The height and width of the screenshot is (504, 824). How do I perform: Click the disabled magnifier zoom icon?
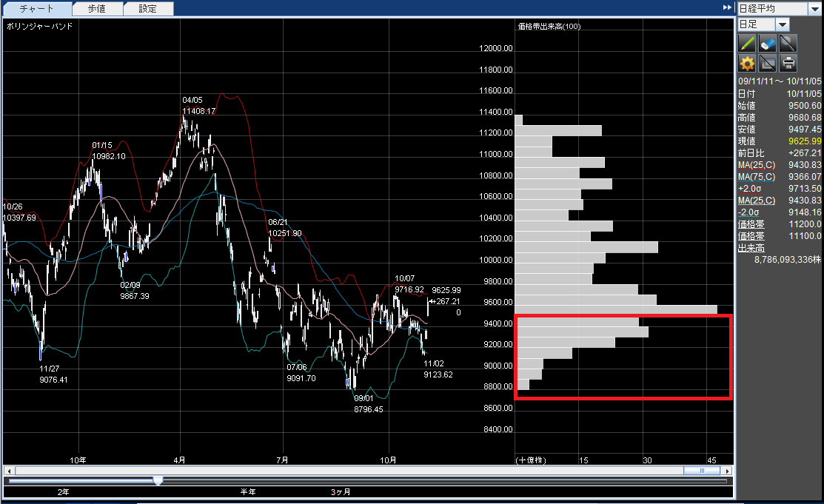(788, 44)
